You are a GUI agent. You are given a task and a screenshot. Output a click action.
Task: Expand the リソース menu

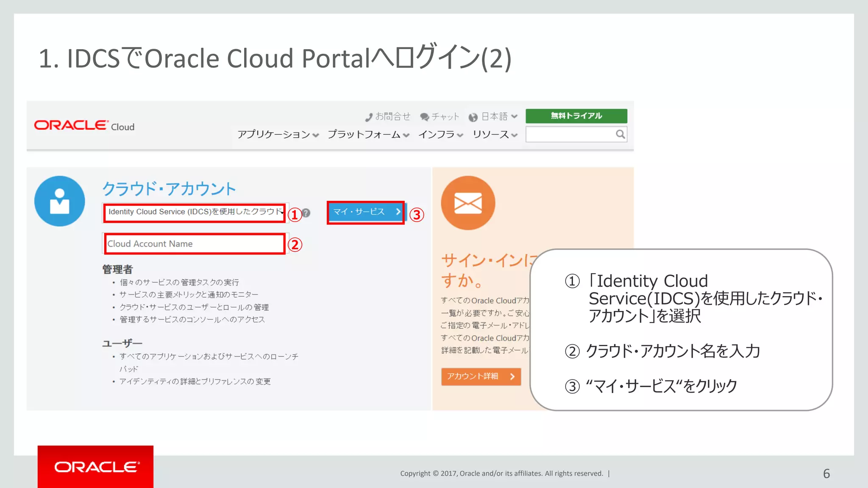pos(495,134)
